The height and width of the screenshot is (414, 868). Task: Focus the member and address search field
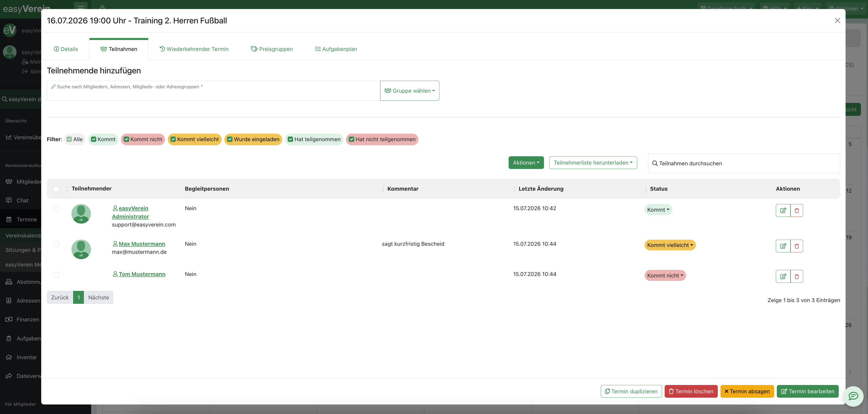point(213,91)
